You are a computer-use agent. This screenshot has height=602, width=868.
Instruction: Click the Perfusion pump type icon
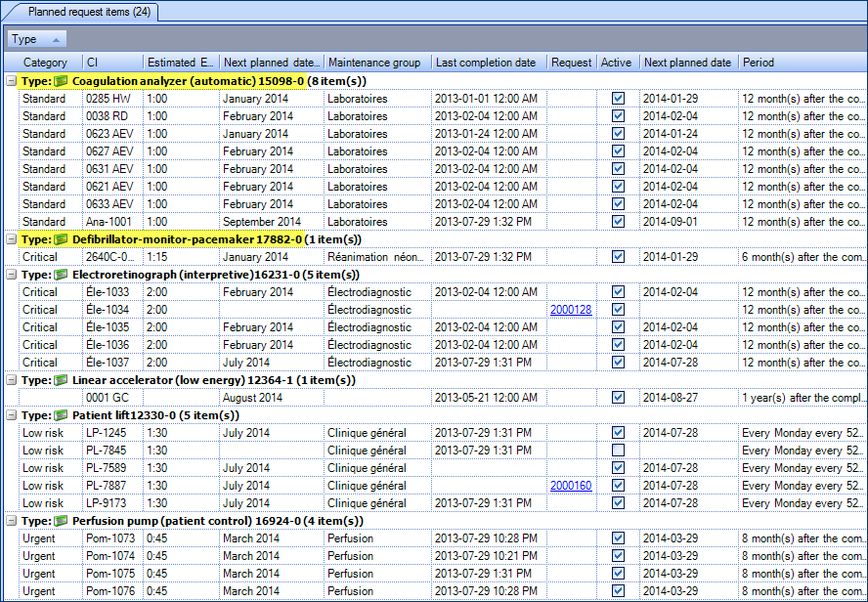coord(61,521)
